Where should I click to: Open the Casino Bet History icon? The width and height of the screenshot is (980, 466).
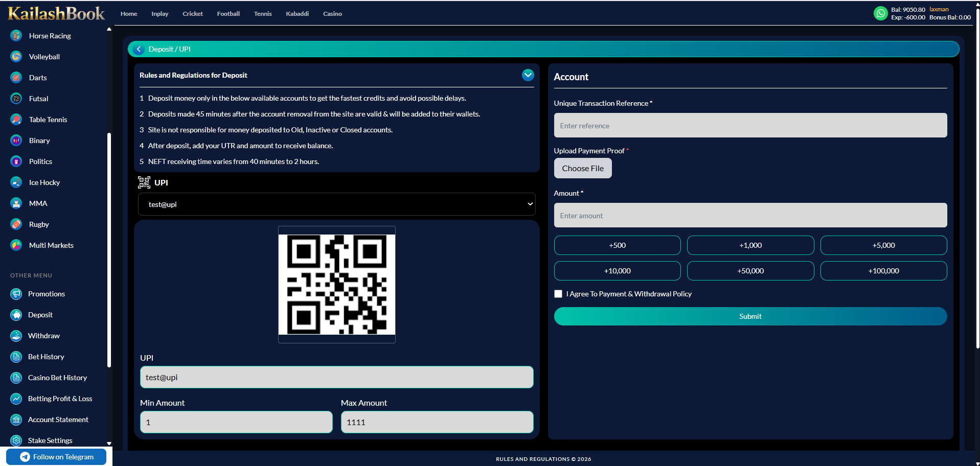click(x=16, y=378)
